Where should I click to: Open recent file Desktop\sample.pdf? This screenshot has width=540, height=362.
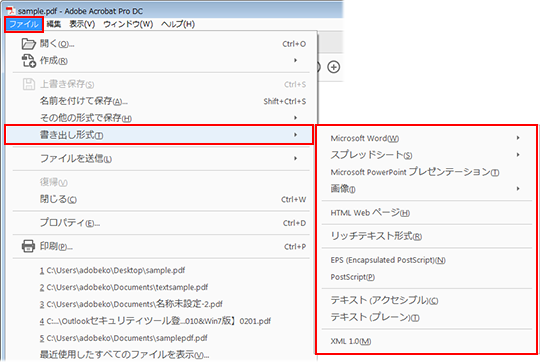pyautogui.click(x=112, y=270)
